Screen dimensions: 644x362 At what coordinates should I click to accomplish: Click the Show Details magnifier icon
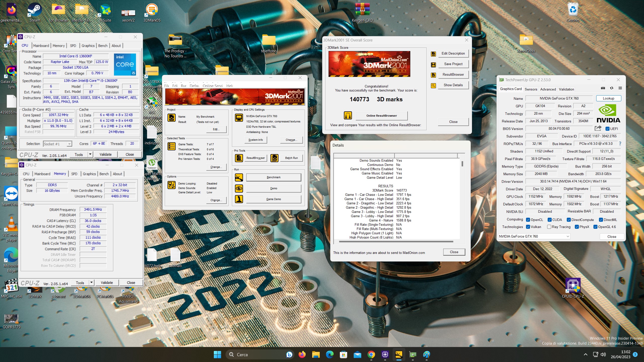[x=433, y=86]
